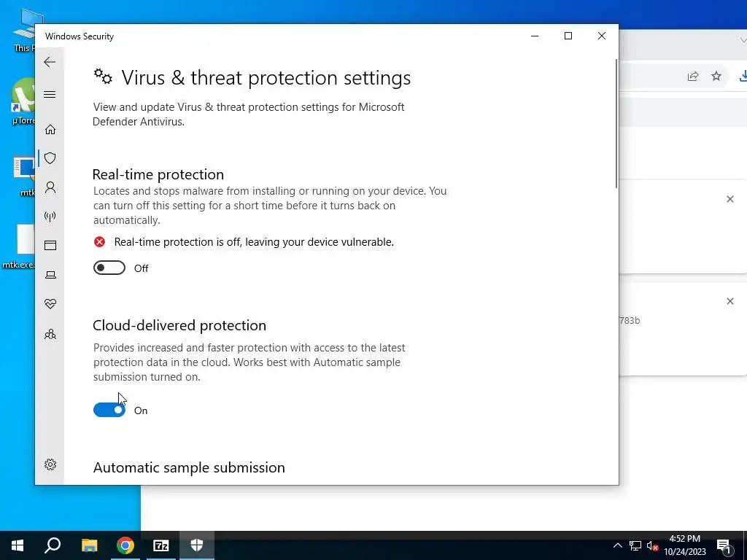Select the uTorrent desktop shortcut
The width and height of the screenshot is (747, 560).
tap(23, 101)
